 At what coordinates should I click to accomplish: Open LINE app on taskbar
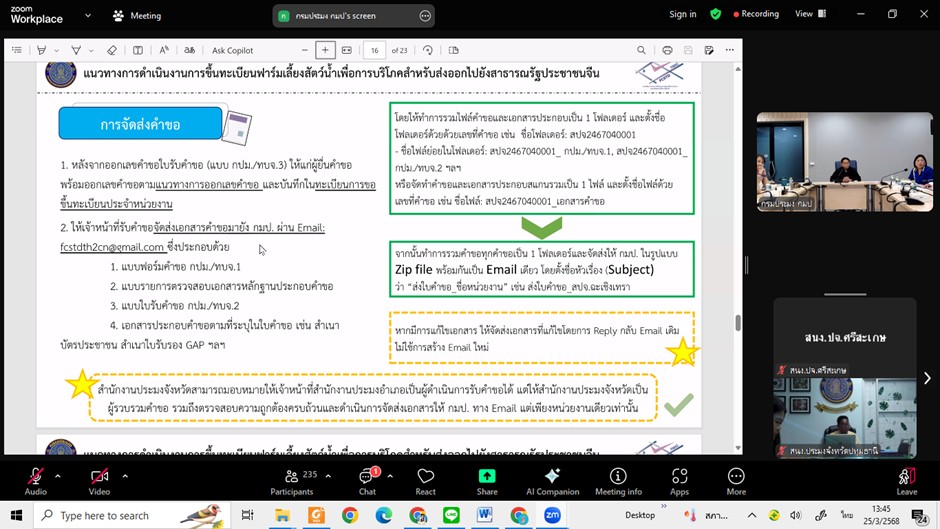(451, 515)
